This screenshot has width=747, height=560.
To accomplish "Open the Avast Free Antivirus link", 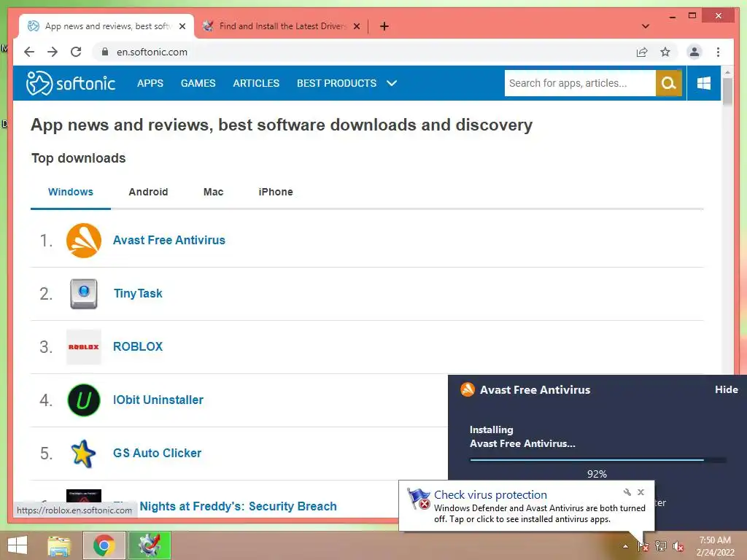I will pyautogui.click(x=169, y=240).
